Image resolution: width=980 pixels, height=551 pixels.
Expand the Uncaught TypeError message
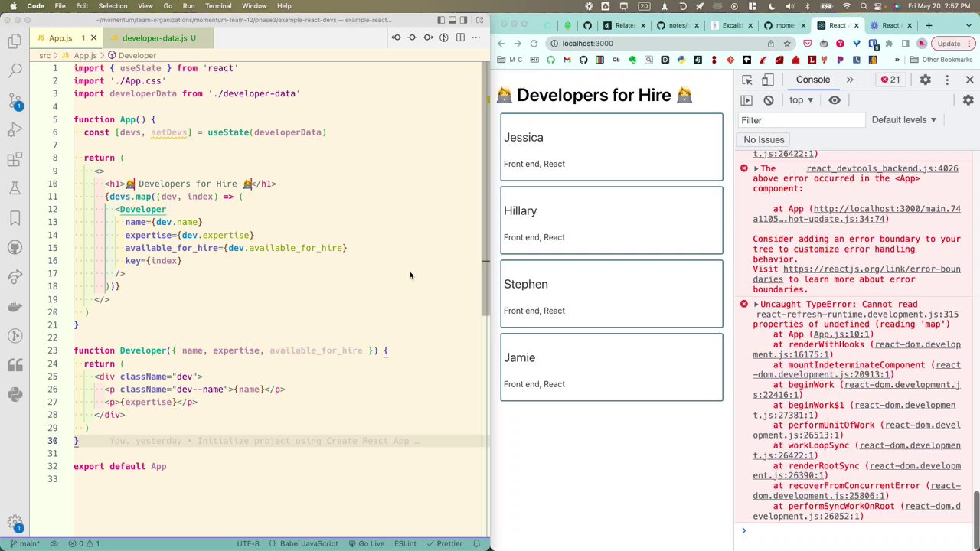coord(756,305)
